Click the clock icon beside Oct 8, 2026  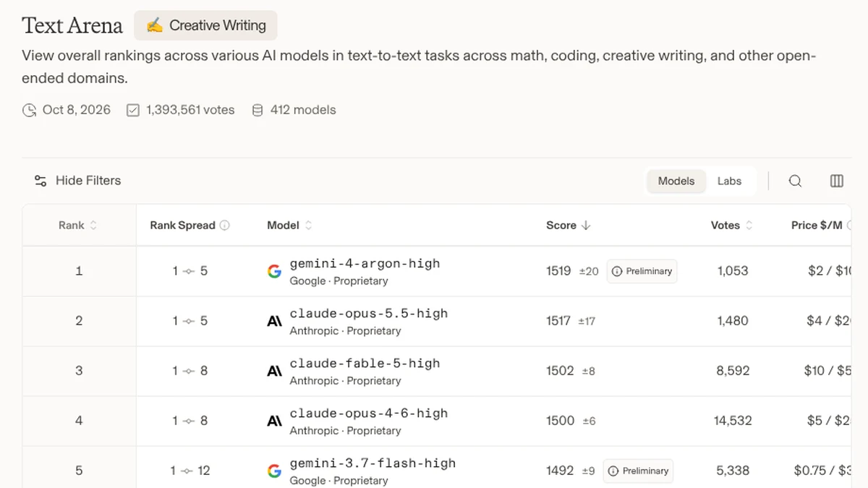coord(30,110)
